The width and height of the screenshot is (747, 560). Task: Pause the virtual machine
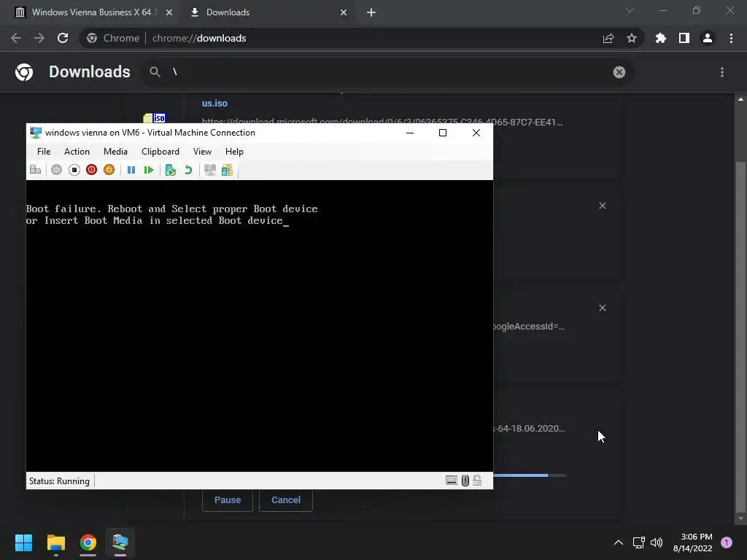click(x=131, y=170)
